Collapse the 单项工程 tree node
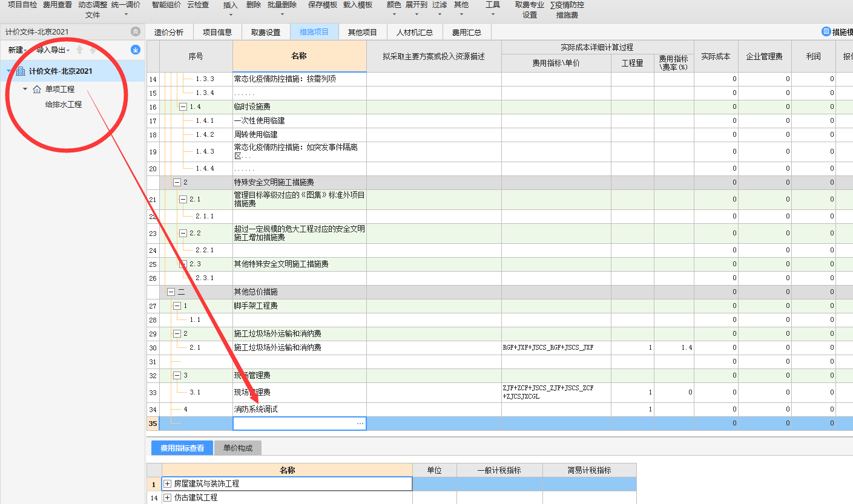This screenshot has height=504, width=853. (25, 90)
